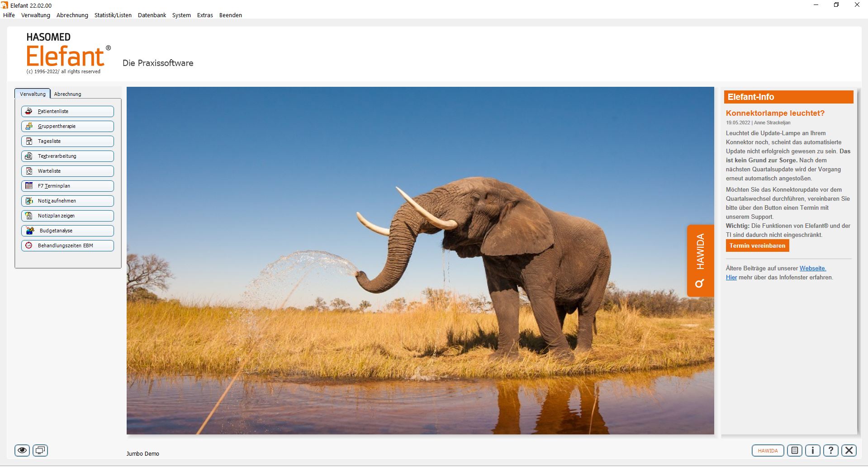Open the Extras menu
The height and width of the screenshot is (467, 868).
point(205,15)
